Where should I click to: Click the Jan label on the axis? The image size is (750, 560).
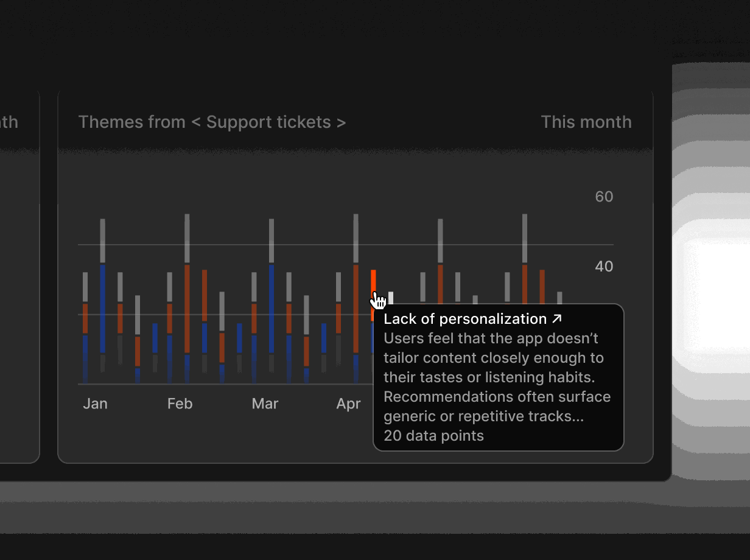95,404
